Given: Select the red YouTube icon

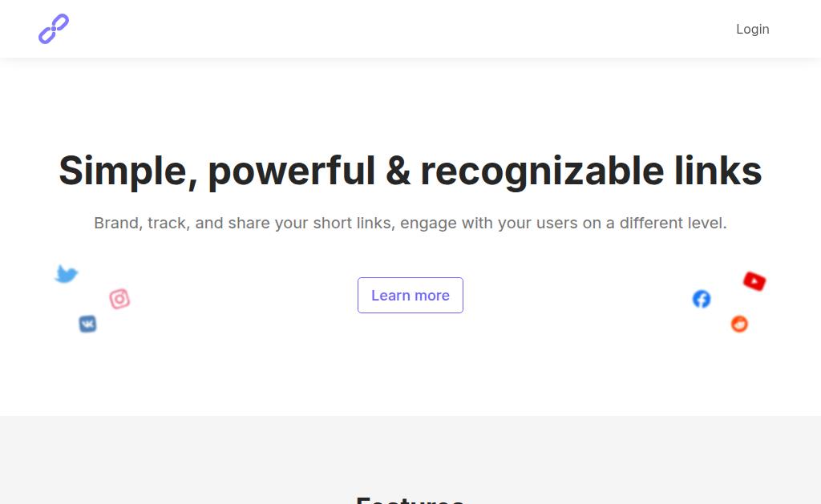Looking at the screenshot, I should coord(754,281).
